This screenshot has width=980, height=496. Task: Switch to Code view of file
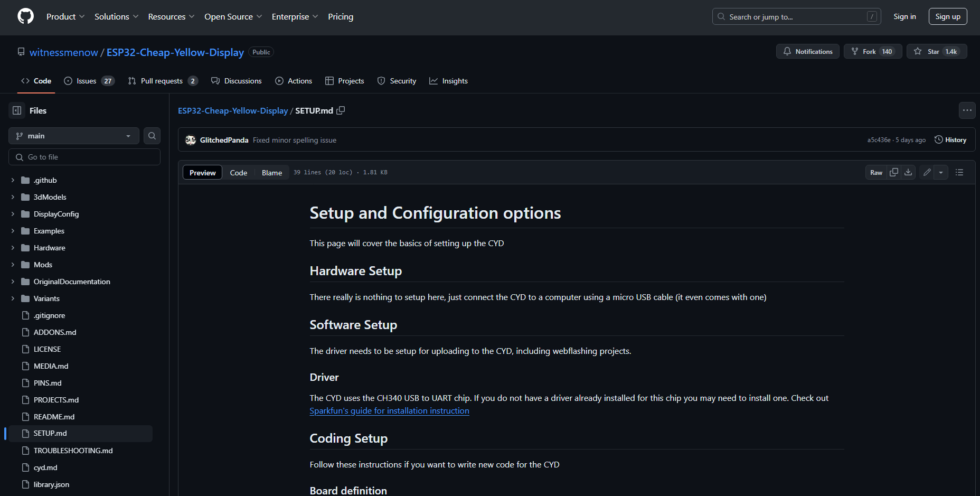point(238,172)
